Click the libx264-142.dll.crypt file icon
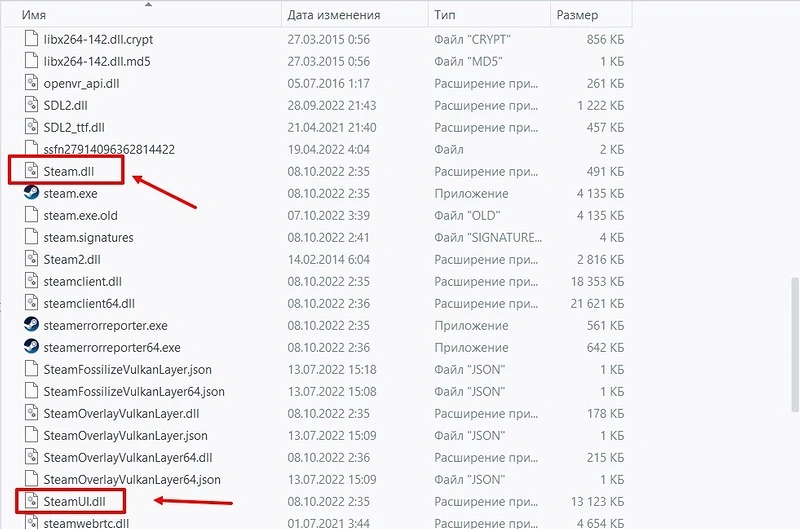This screenshot has height=529, width=800. (31, 39)
